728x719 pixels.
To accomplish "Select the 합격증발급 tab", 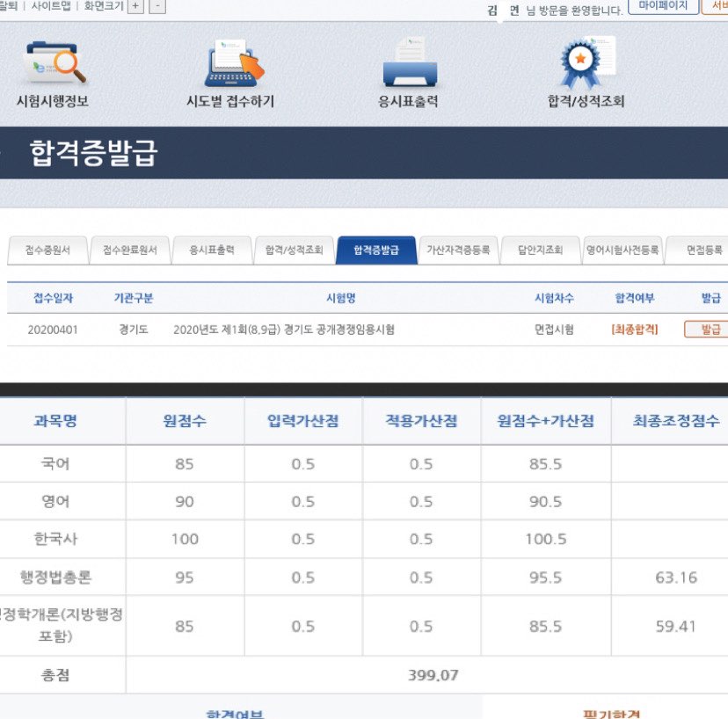I will [376, 251].
